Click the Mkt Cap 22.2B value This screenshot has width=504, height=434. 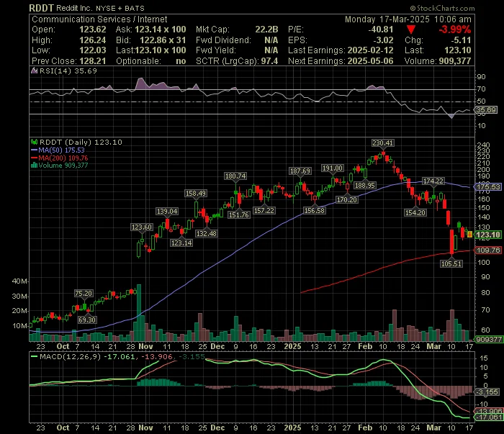[266, 30]
